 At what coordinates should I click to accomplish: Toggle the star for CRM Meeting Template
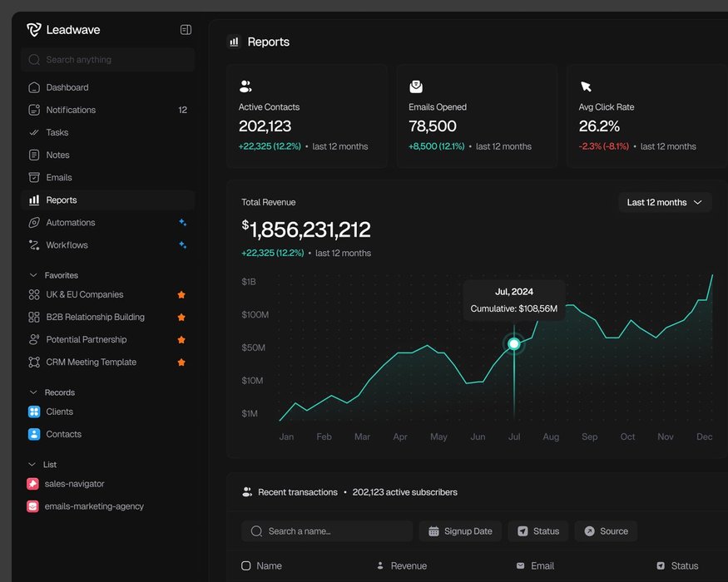pyautogui.click(x=181, y=363)
